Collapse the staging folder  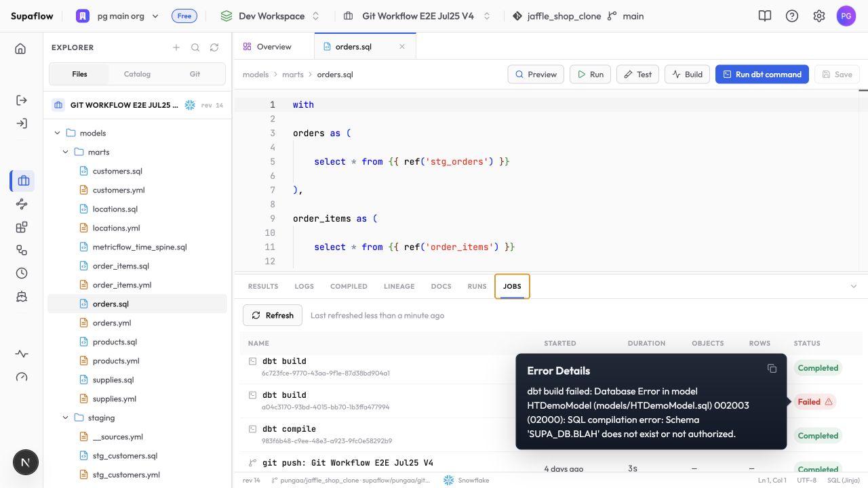[66, 418]
